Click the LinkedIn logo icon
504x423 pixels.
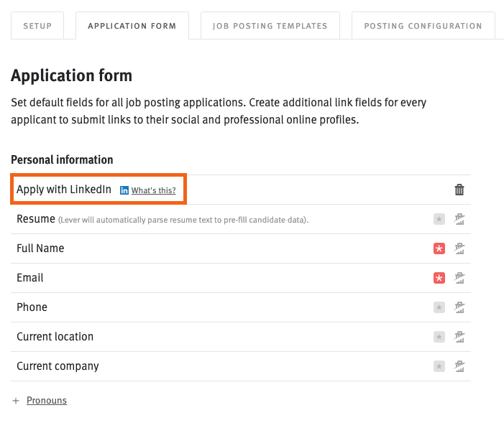pyautogui.click(x=124, y=190)
